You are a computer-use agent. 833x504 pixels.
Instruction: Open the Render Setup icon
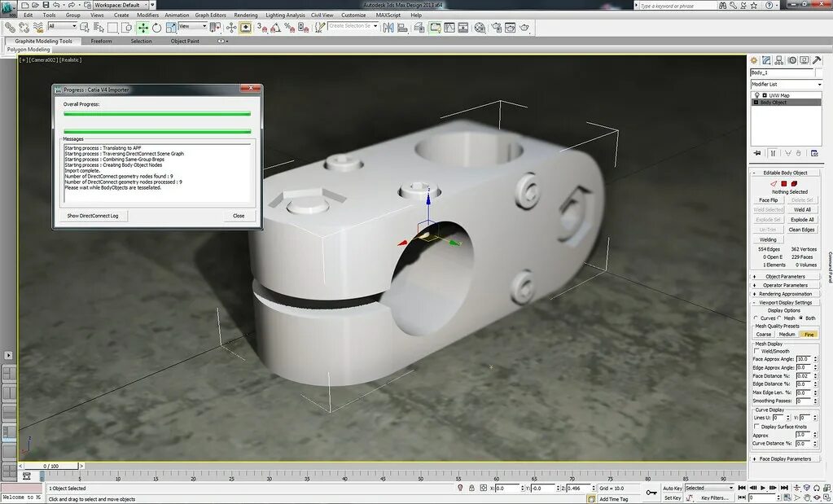[496, 28]
